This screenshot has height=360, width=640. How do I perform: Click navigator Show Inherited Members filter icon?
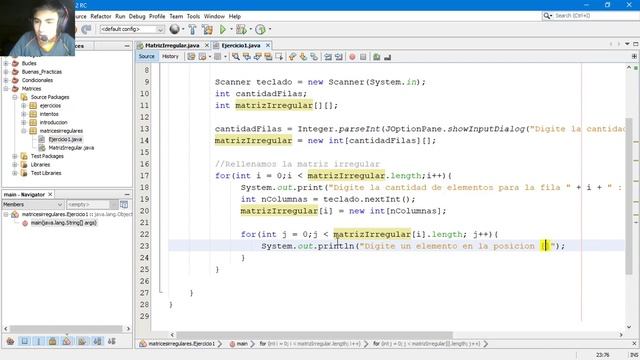click(x=11, y=341)
